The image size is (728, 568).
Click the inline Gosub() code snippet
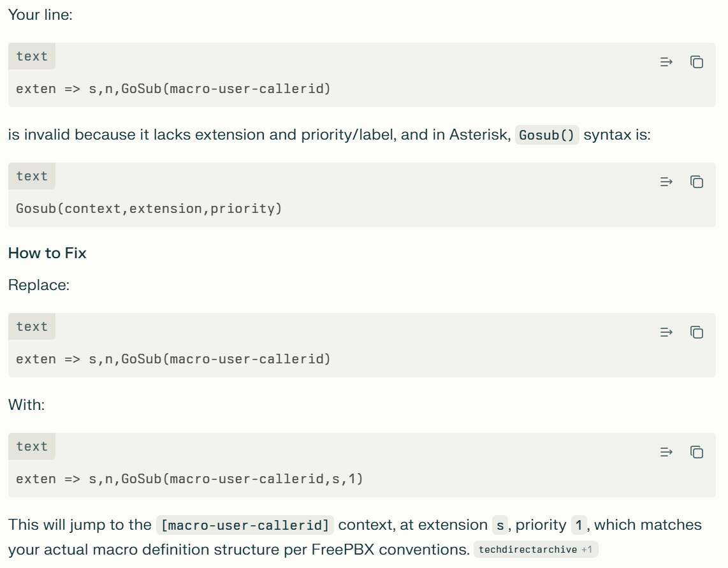[546, 136]
